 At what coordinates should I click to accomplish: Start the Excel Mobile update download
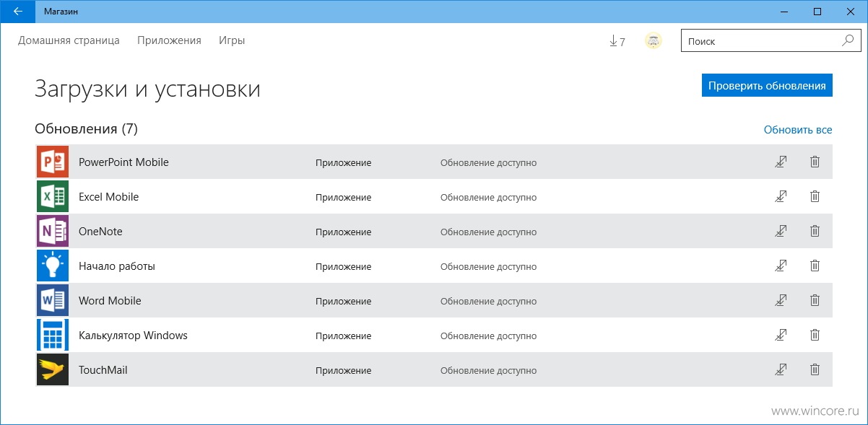pos(780,197)
